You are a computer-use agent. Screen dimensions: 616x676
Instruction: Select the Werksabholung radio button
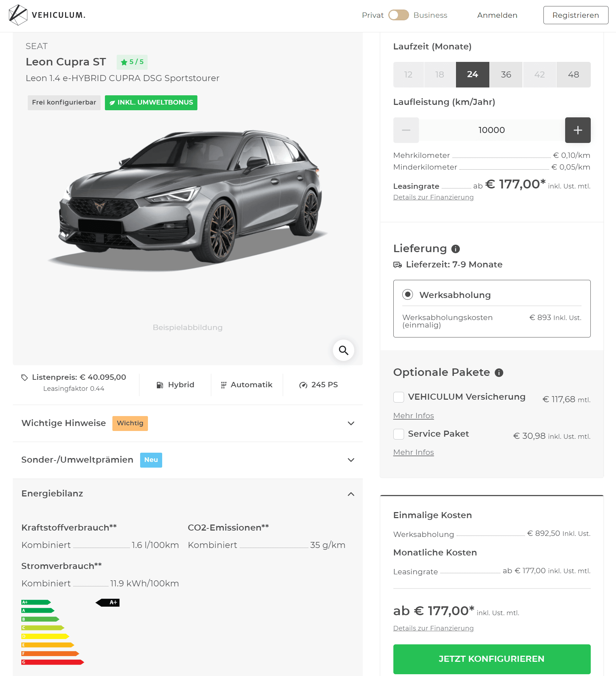pos(408,294)
